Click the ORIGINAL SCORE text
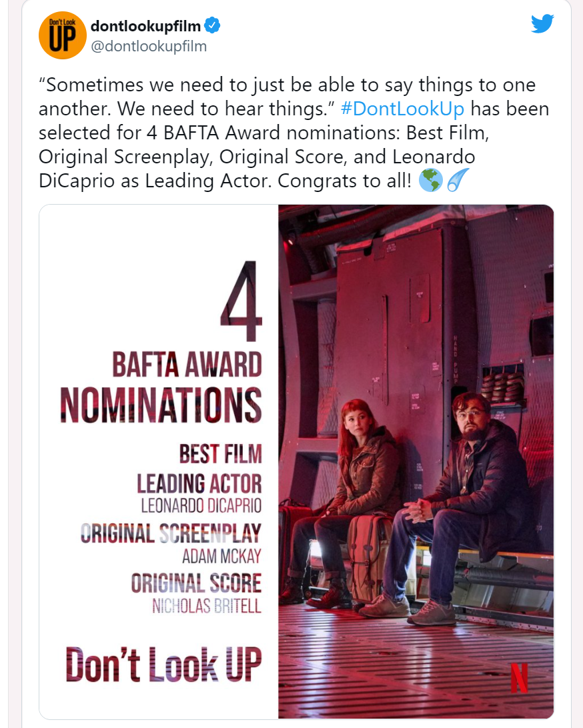This screenshot has height=728, width=583. pyautogui.click(x=196, y=583)
